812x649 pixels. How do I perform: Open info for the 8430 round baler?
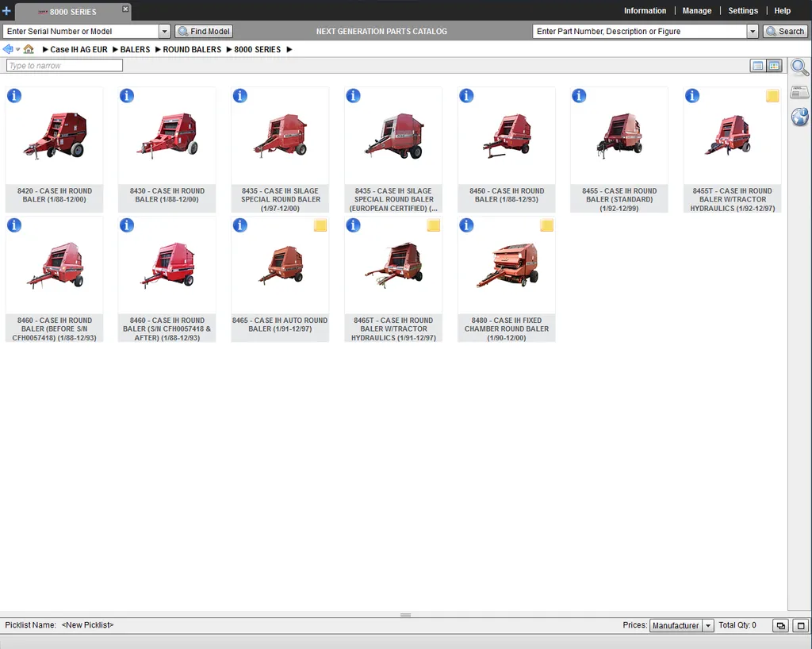coord(127,96)
